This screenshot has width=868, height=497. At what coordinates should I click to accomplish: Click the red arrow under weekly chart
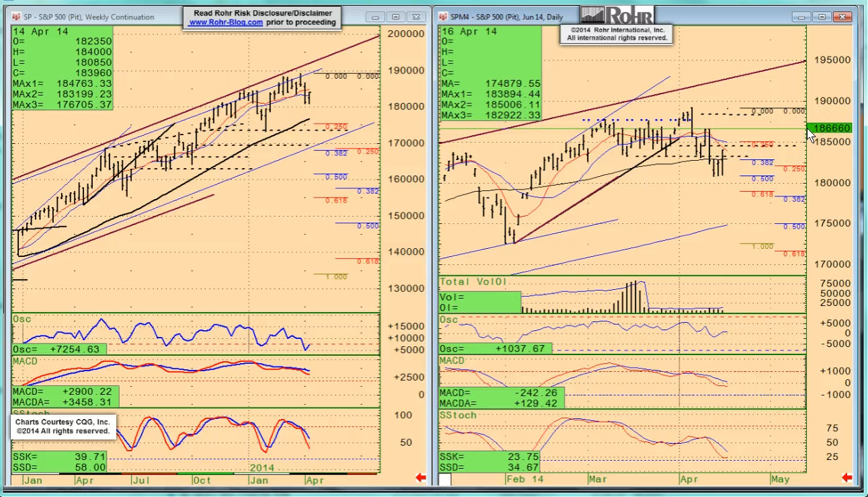(x=421, y=478)
